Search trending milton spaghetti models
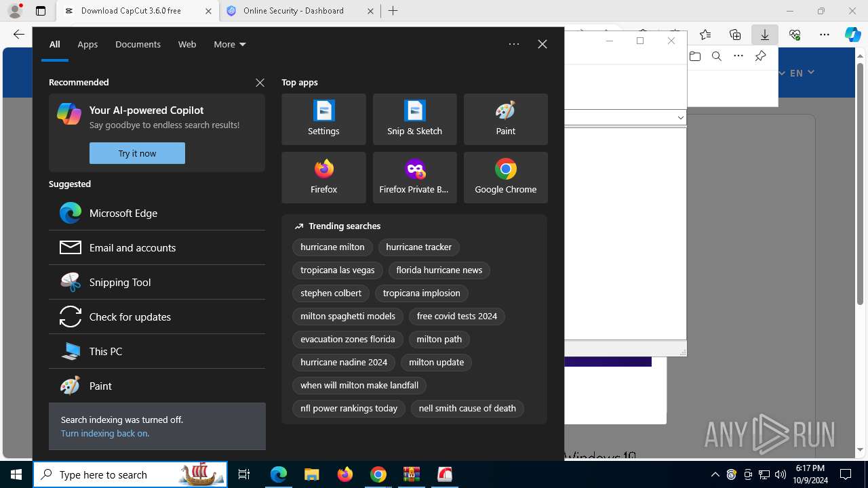The image size is (868, 488). 348,317
